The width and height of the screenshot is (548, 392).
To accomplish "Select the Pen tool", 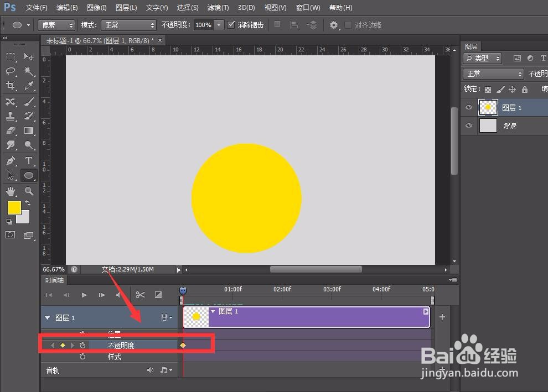I will [11, 161].
